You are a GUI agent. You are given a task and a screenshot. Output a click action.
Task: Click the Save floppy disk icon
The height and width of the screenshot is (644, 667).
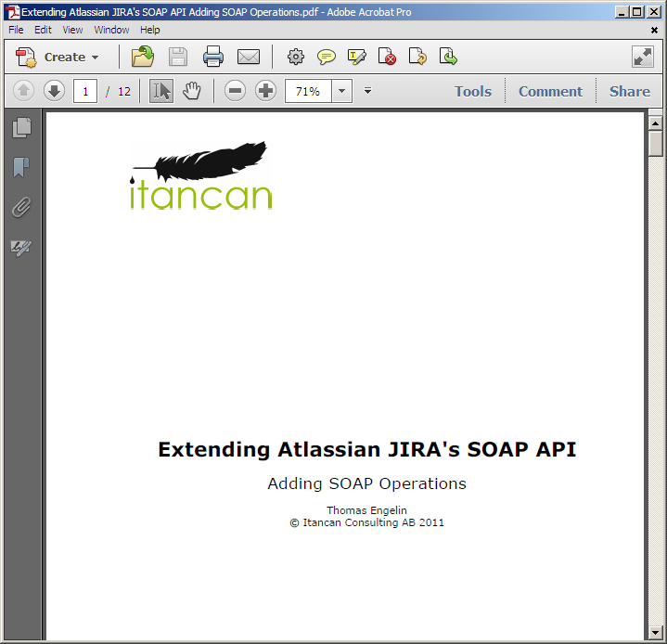click(178, 57)
